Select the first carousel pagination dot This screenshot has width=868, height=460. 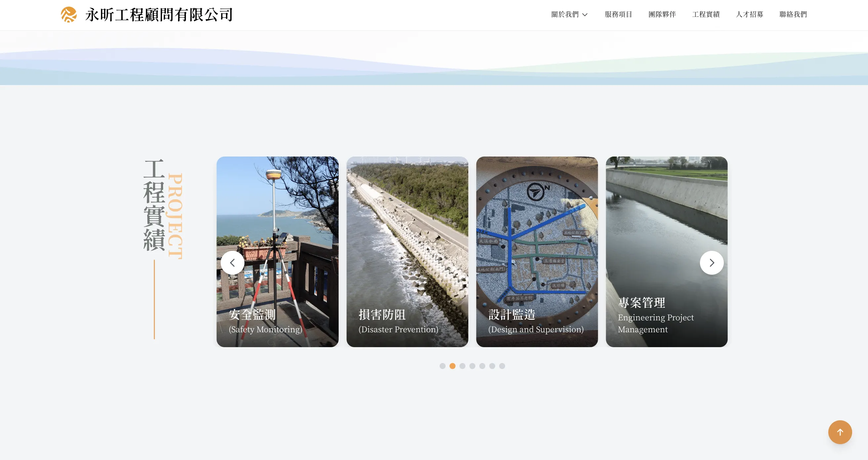(x=442, y=366)
